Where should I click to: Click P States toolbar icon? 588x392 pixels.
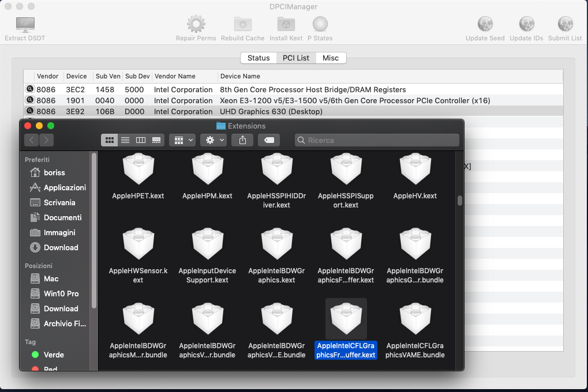pos(320,24)
